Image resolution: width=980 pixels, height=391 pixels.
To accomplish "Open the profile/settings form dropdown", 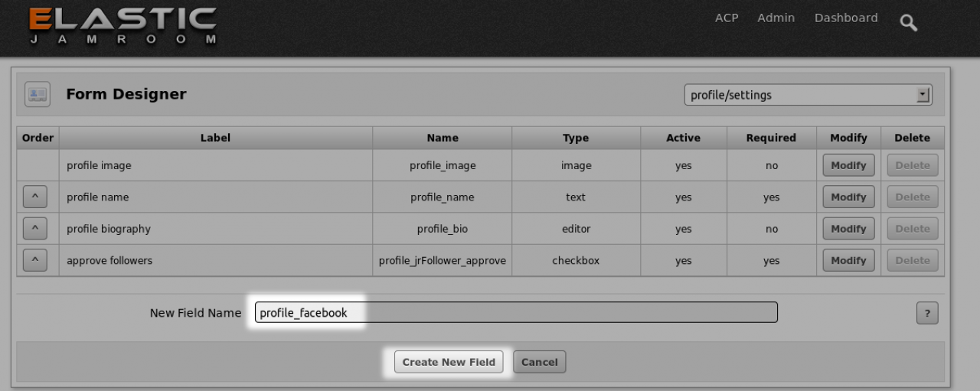I will pyautogui.click(x=808, y=95).
